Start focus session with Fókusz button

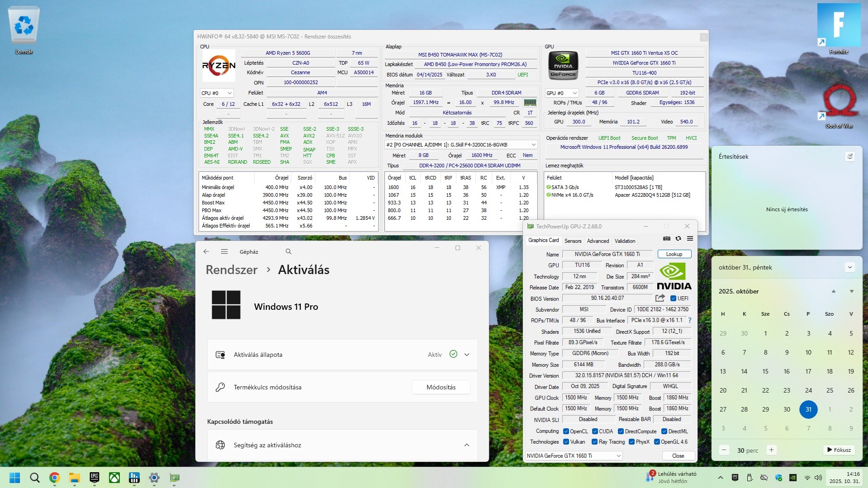point(839,450)
